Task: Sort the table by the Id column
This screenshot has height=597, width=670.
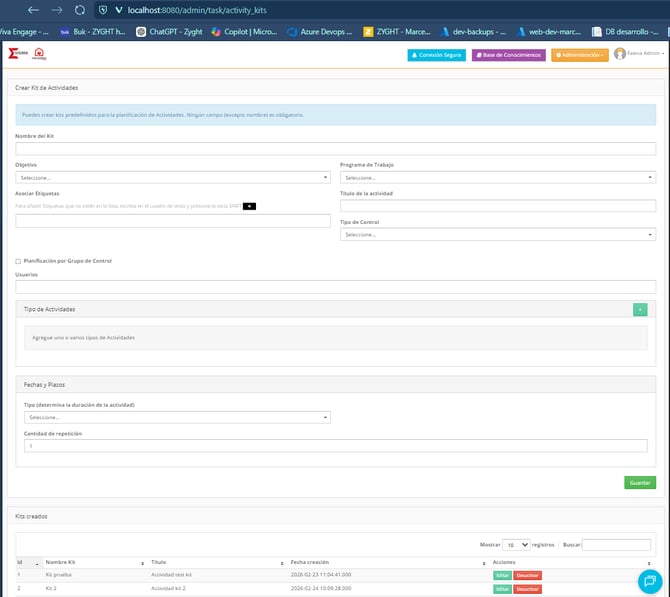Action: point(27,562)
